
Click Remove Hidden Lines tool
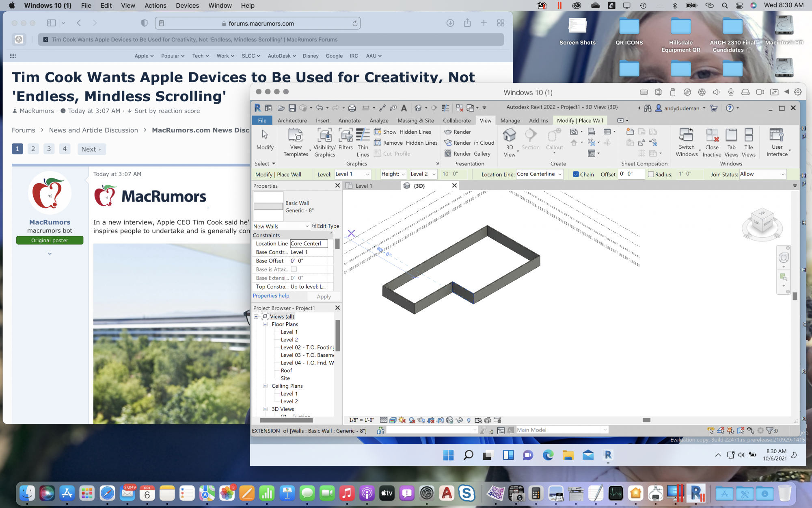click(406, 143)
